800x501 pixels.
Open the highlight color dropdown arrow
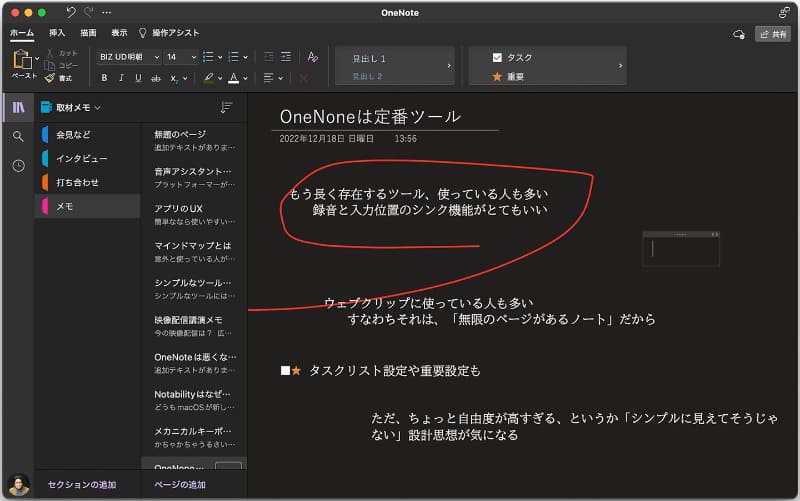pos(220,79)
